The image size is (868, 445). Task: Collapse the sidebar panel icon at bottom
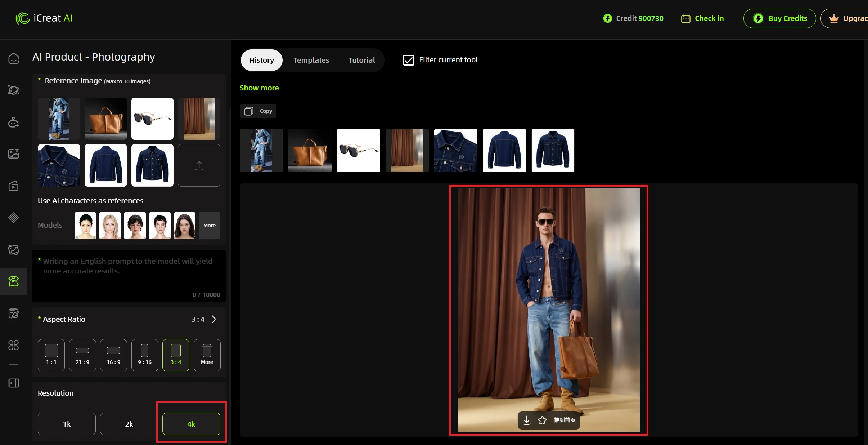13,383
